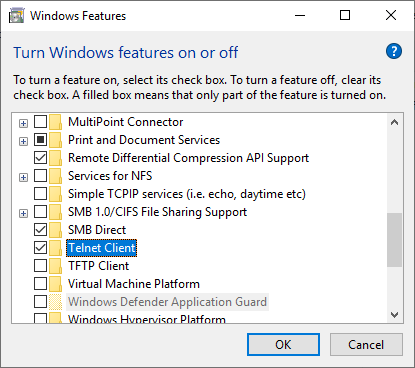Select Remote Differential Compression API Support item
Image resolution: width=415 pixels, height=368 pixels.
coord(188,158)
